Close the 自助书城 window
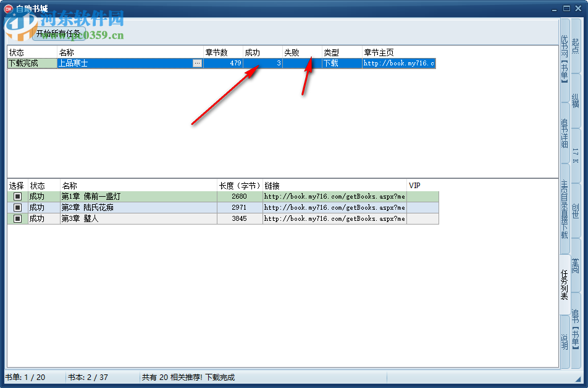 click(579, 8)
